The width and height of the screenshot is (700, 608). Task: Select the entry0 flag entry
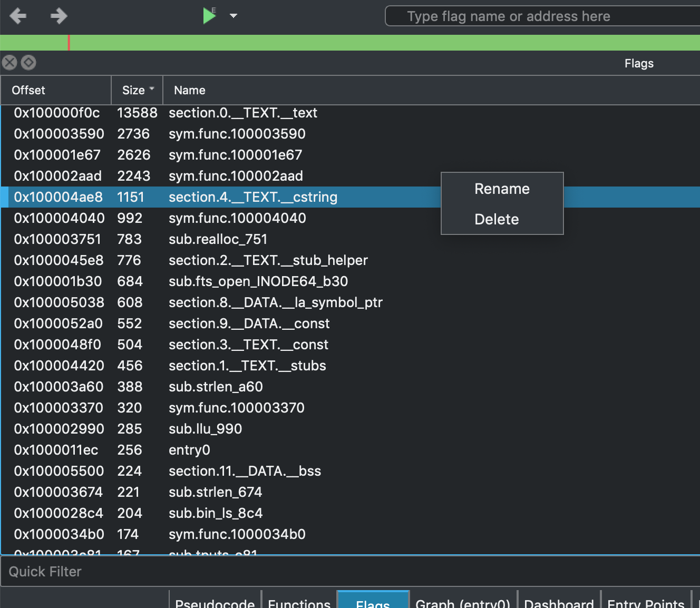(x=189, y=450)
